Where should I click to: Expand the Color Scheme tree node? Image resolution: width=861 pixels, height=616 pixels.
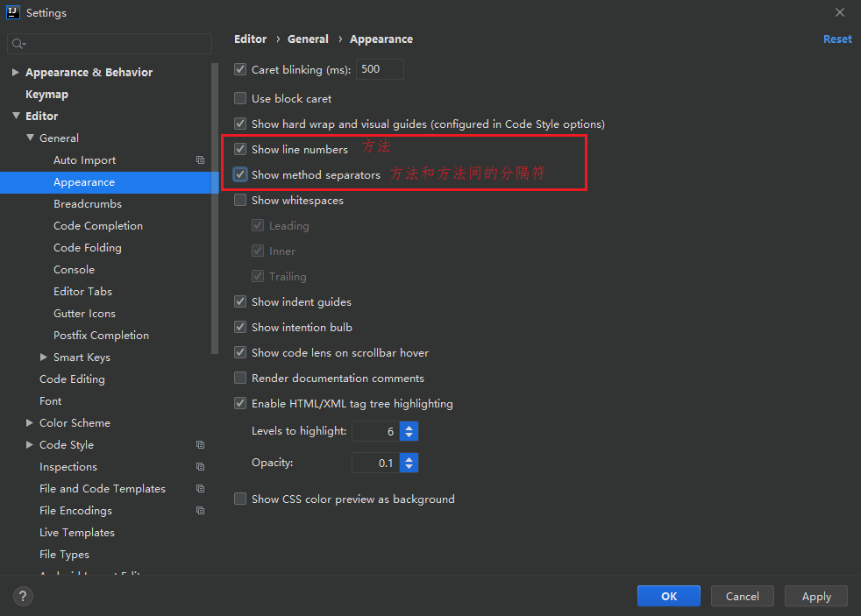point(31,423)
